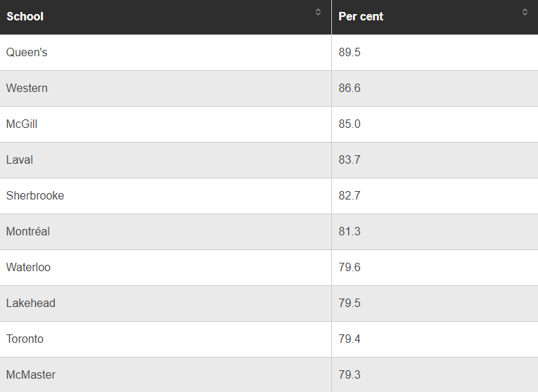Sort table by Per cent header
Image resolution: width=538 pixels, height=392 pixels.
click(x=361, y=16)
